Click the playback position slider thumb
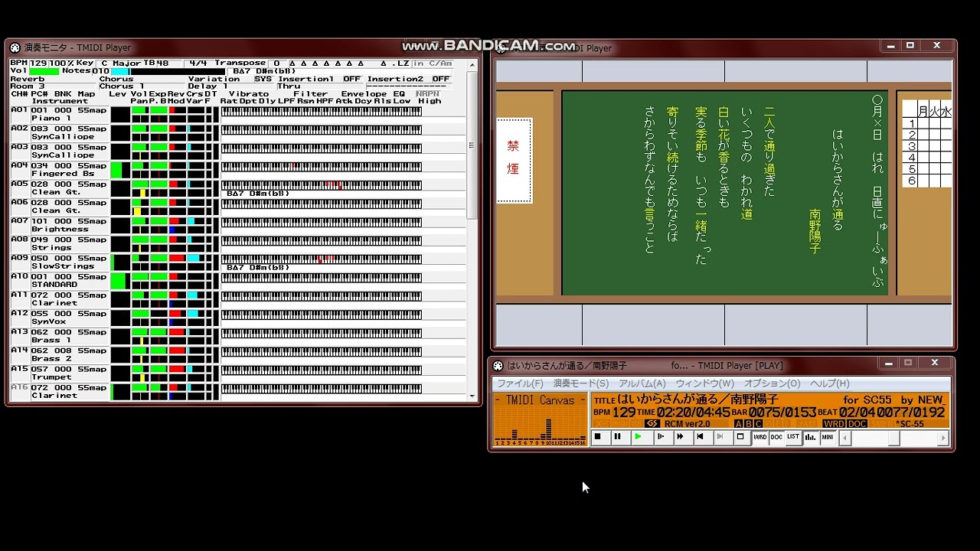The height and width of the screenshot is (551, 980). (893, 439)
